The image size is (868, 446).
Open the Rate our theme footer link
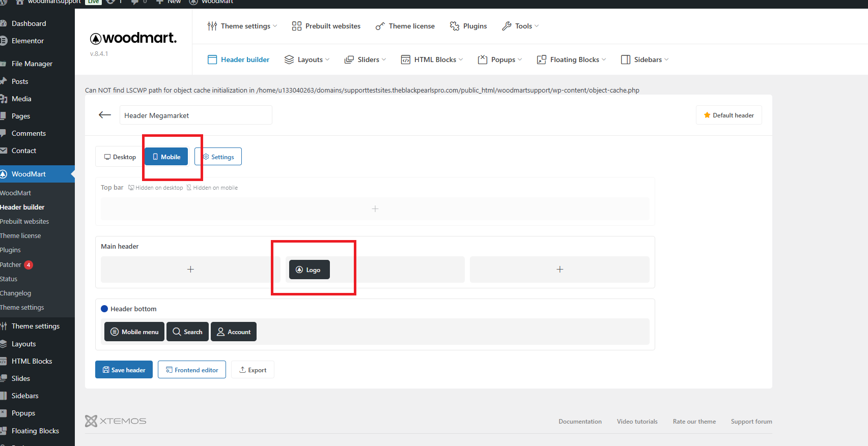tap(694, 422)
